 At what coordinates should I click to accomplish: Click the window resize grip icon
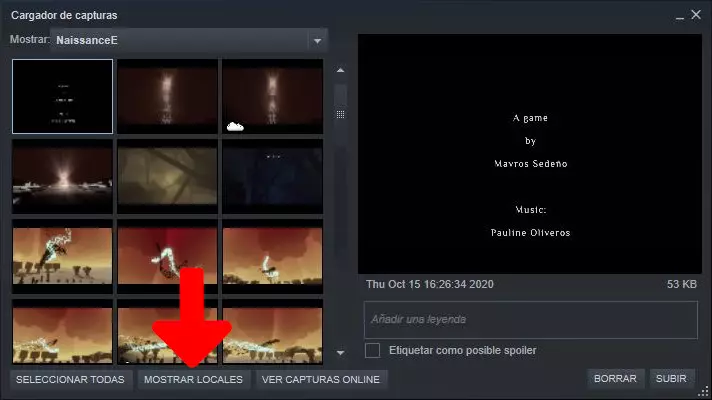click(703, 391)
